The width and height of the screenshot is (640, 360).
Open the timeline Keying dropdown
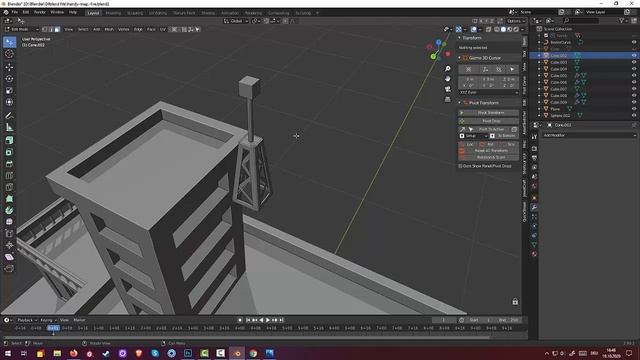point(48,320)
